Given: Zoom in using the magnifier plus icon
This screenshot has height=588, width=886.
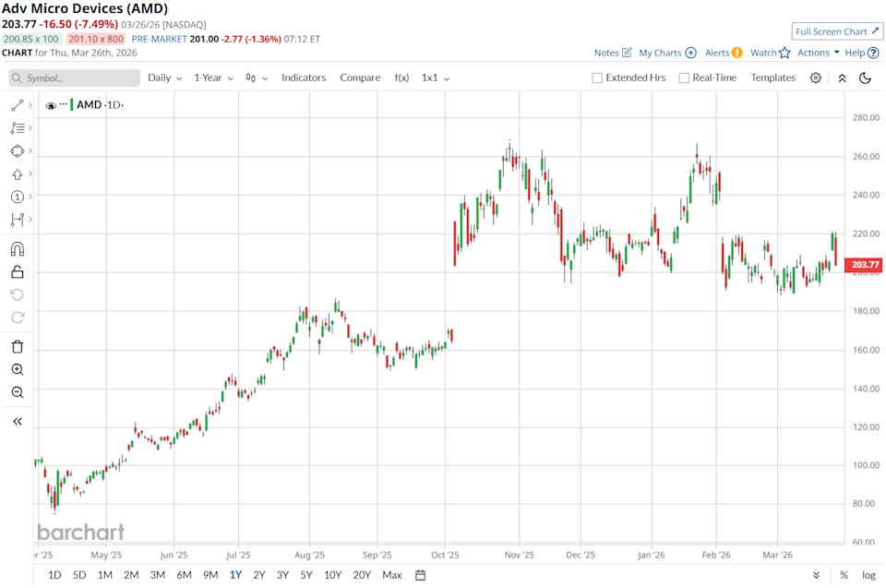Looking at the screenshot, I should [x=18, y=369].
